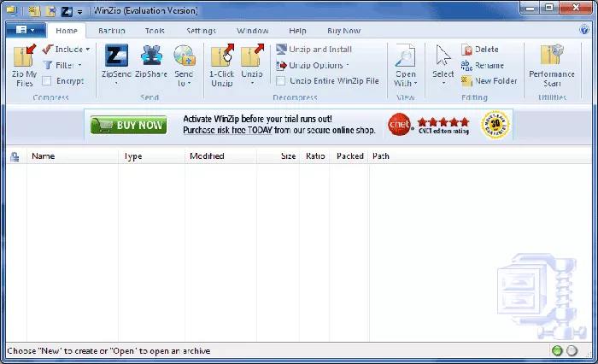This screenshot has height=364, width=598.
Task: Click the gray status light icon
Action: [572, 350]
